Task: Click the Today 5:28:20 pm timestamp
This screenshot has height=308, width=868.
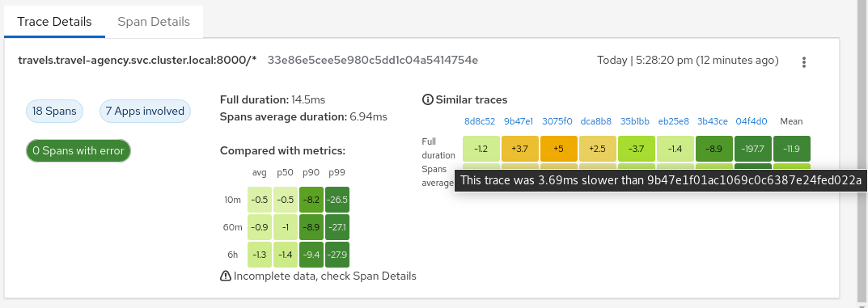Action: 688,61
